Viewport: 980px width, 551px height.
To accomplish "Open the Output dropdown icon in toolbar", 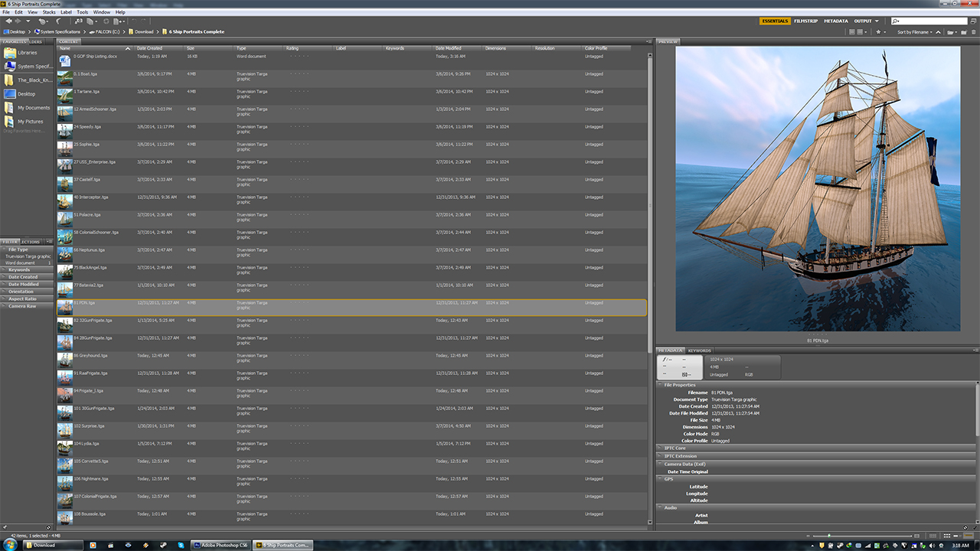I will [x=119, y=21].
